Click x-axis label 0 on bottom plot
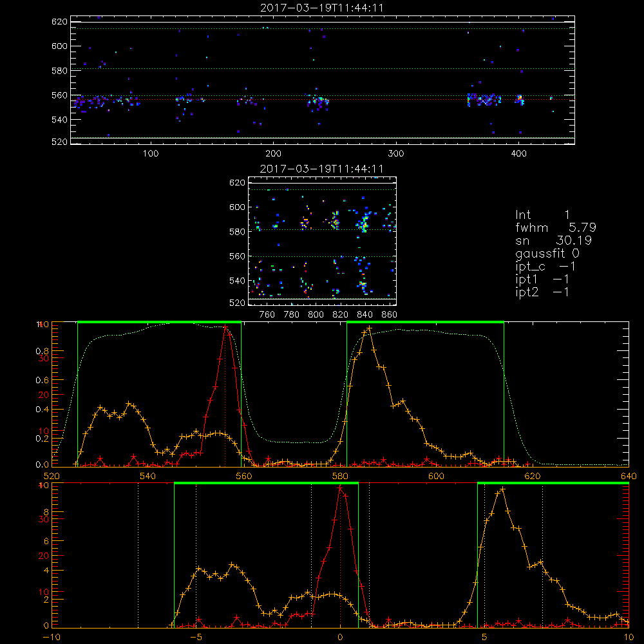644x644 pixels. [x=340, y=638]
